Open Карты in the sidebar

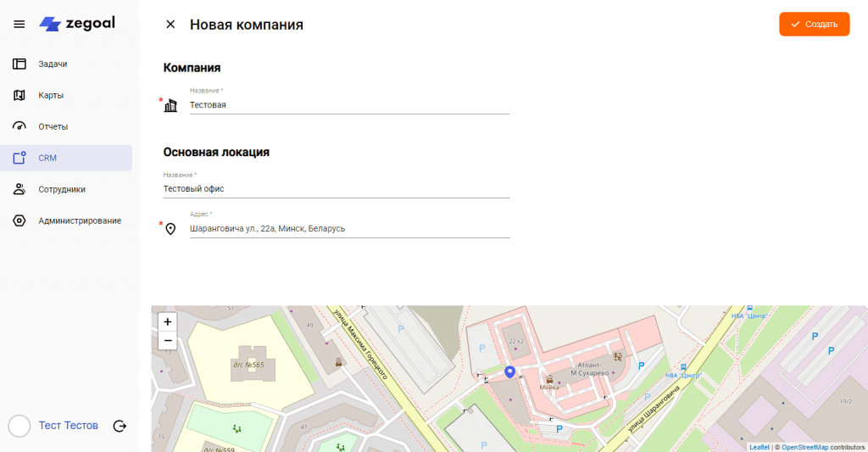(x=51, y=95)
